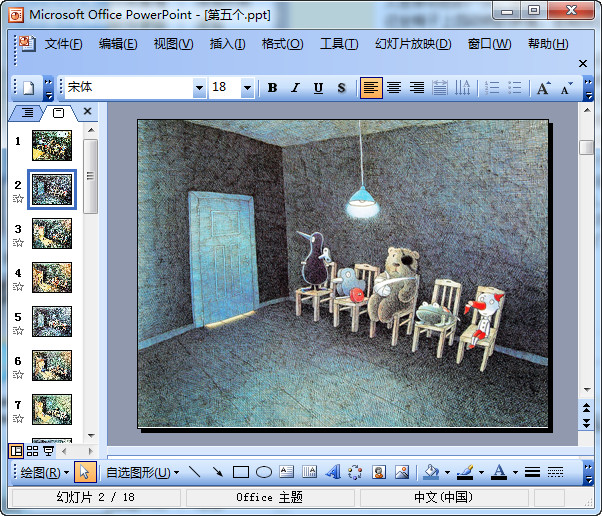Insert WordArt icon
This screenshot has width=602, height=516.
coord(332,472)
